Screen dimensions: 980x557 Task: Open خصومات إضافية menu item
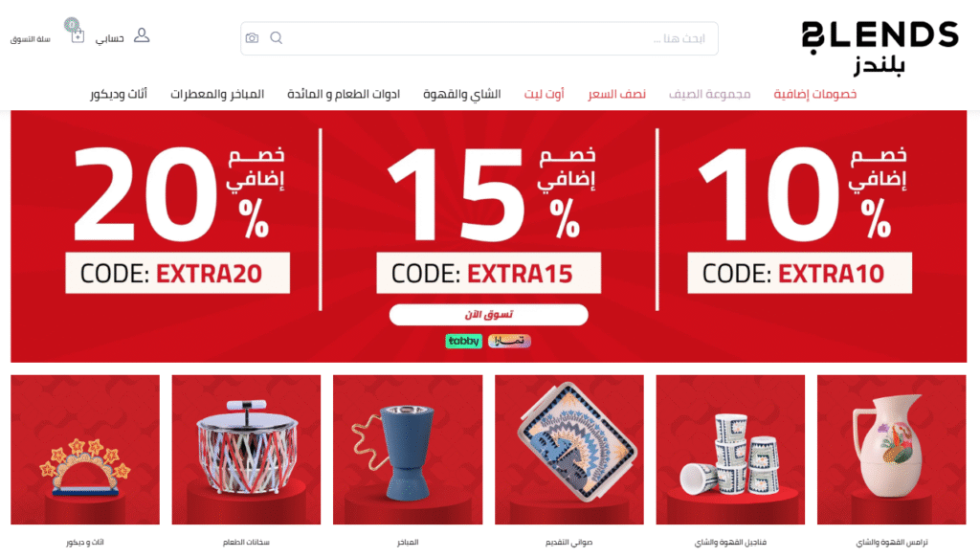click(815, 94)
